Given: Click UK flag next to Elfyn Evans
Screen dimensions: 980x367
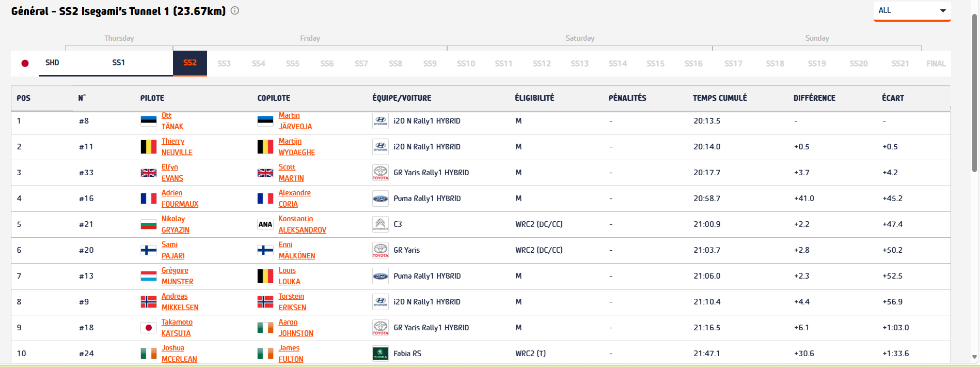Looking at the screenshot, I should pos(149,173).
